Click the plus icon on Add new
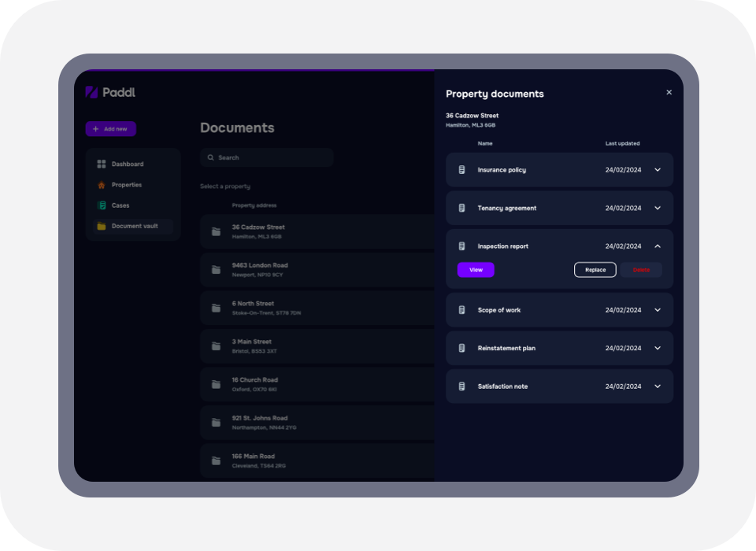The width and height of the screenshot is (756, 551). [96, 128]
